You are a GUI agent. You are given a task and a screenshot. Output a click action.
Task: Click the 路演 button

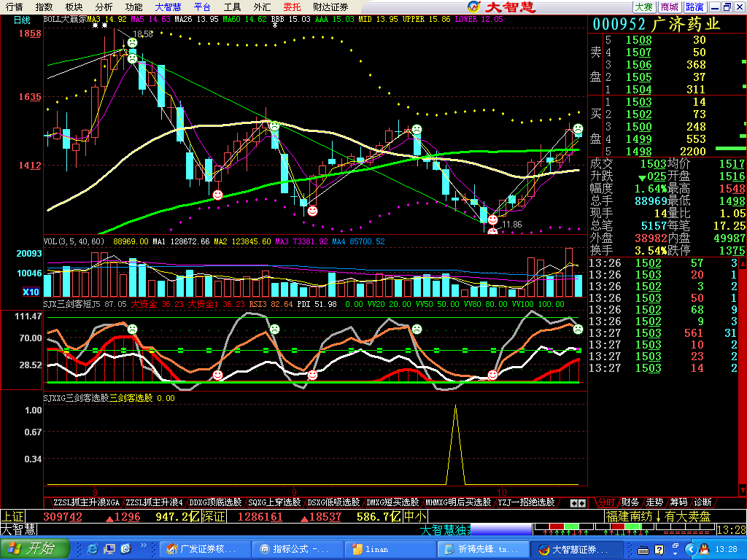[694, 7]
